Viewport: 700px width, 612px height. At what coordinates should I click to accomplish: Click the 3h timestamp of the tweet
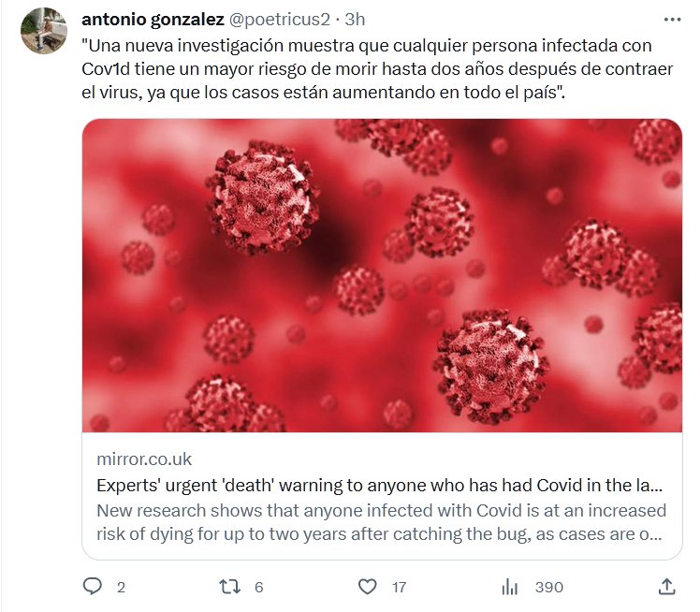(x=356, y=20)
